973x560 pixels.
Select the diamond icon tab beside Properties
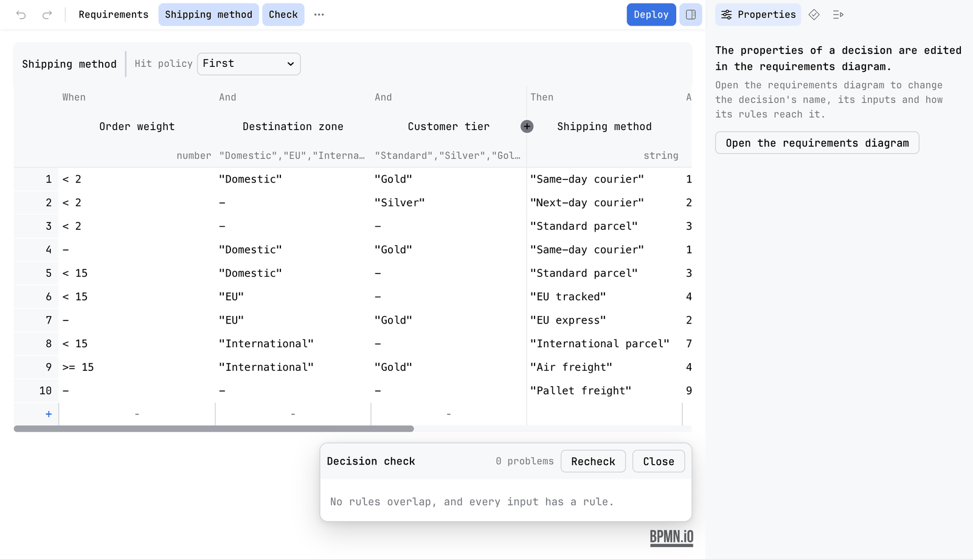pos(814,15)
